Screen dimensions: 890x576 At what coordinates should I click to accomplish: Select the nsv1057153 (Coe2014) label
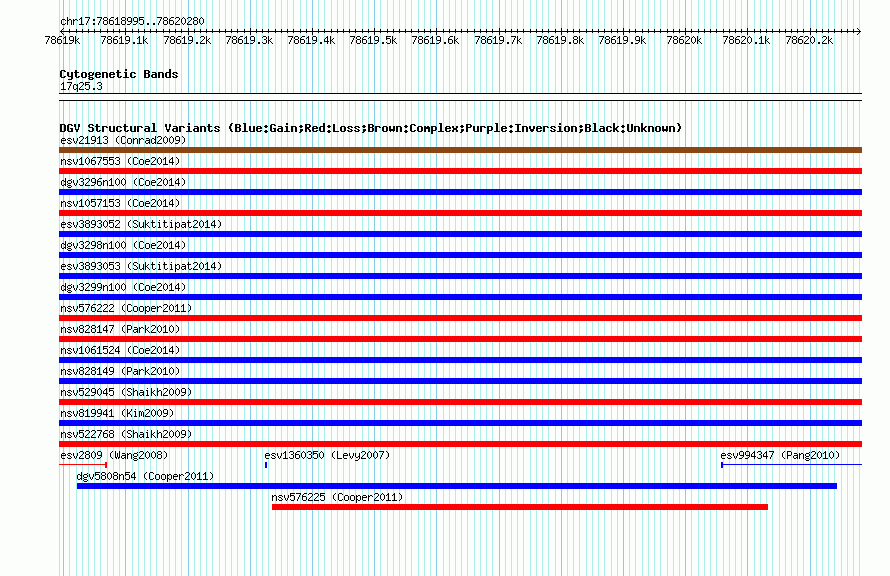[120, 203]
